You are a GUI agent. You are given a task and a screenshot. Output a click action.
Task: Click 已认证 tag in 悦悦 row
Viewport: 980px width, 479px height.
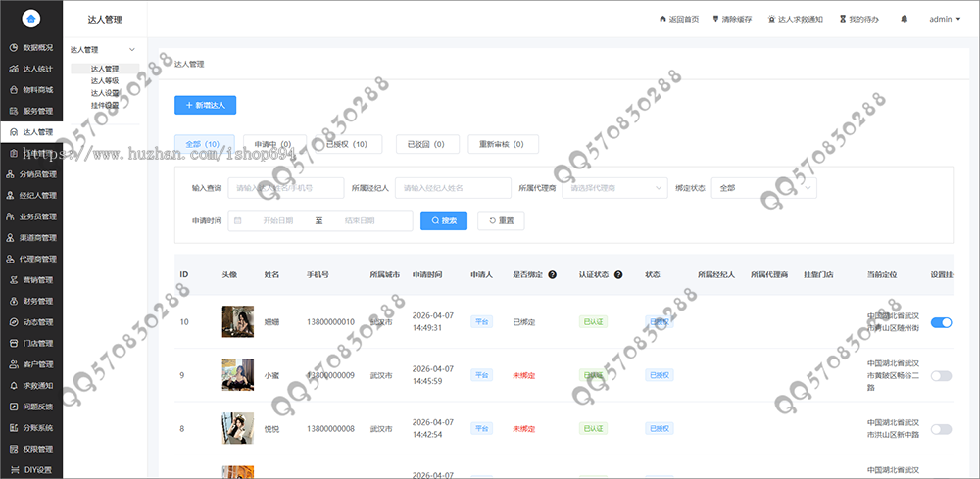click(x=593, y=429)
